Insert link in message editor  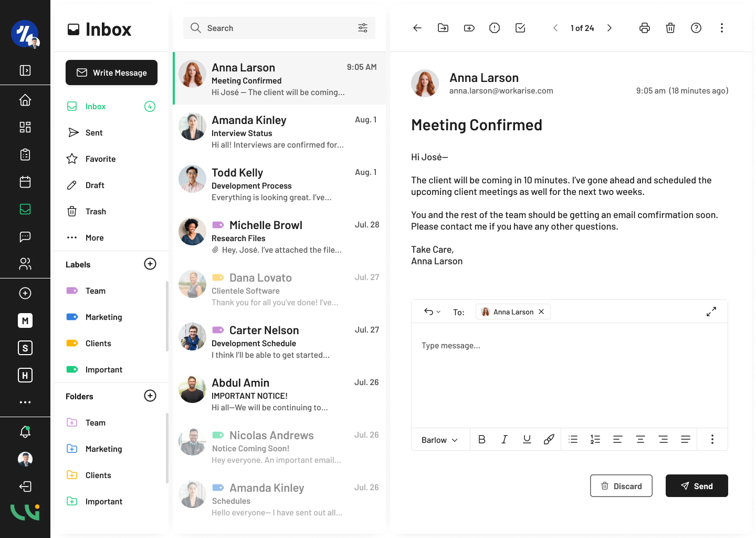click(549, 440)
